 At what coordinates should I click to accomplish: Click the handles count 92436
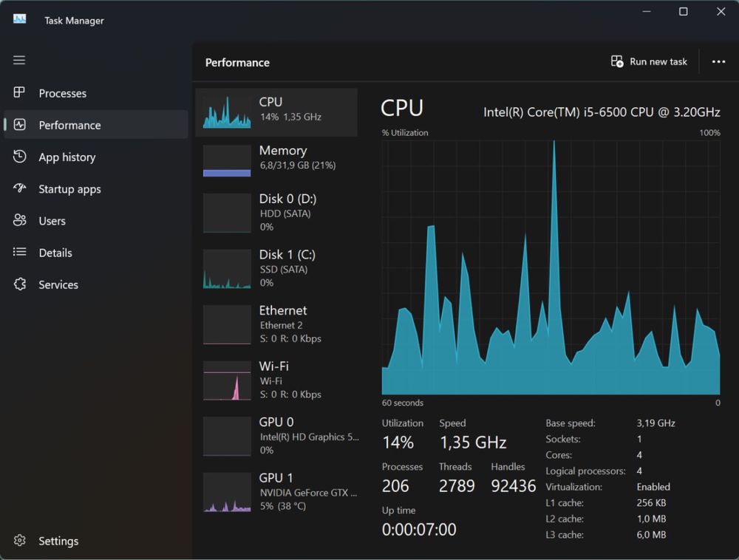coord(514,486)
